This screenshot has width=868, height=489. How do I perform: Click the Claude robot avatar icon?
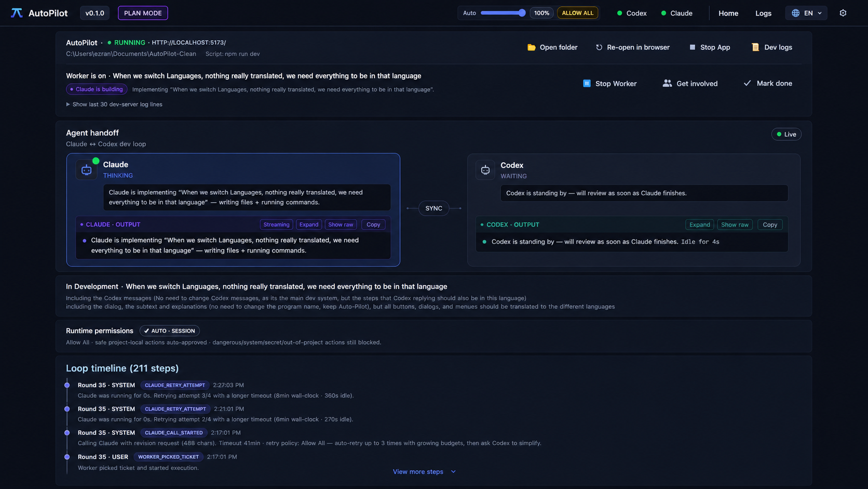click(86, 170)
